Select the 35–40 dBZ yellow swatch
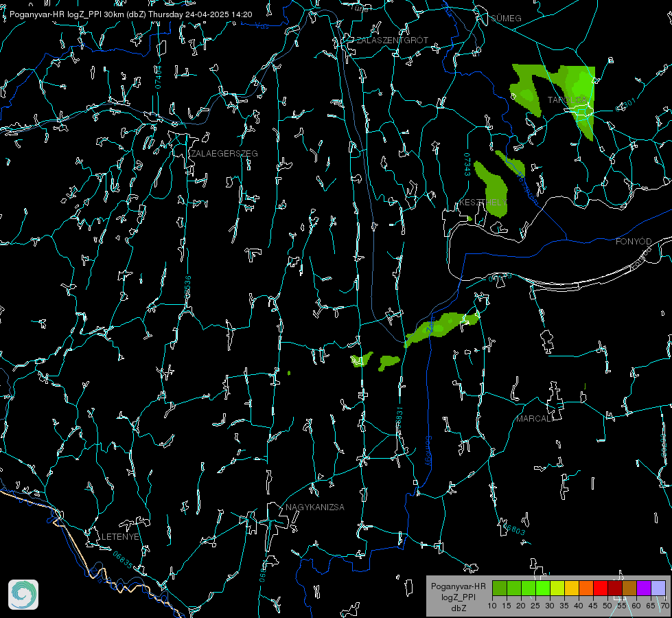The image size is (672, 618). tap(572, 588)
